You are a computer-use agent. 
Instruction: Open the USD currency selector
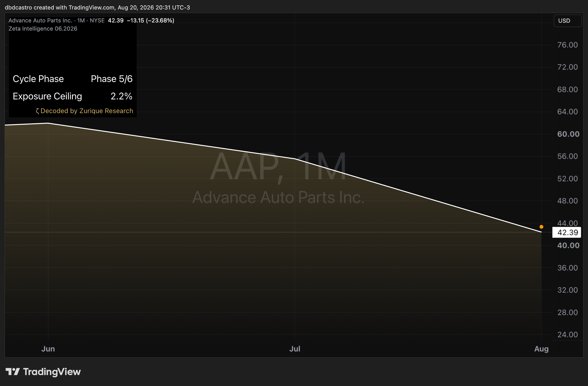click(567, 21)
